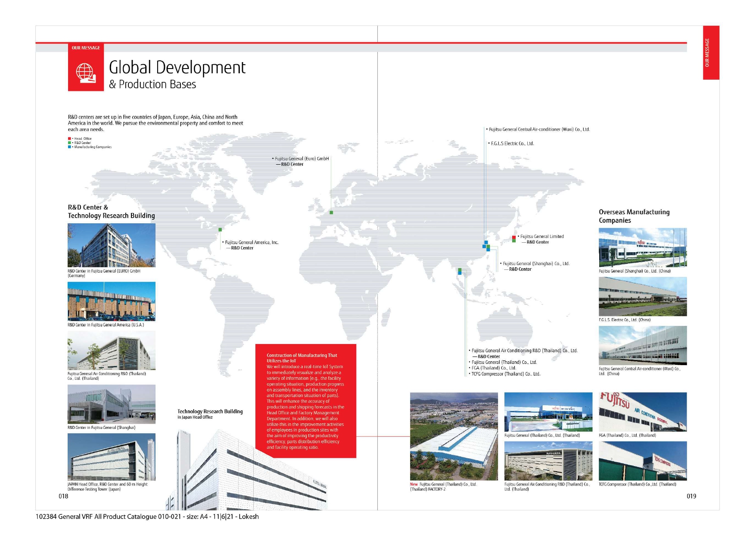756x535 pixels.
Task: Open the bottom-row Air Conditioning R&D (Thailand) photo
Action: point(548,461)
